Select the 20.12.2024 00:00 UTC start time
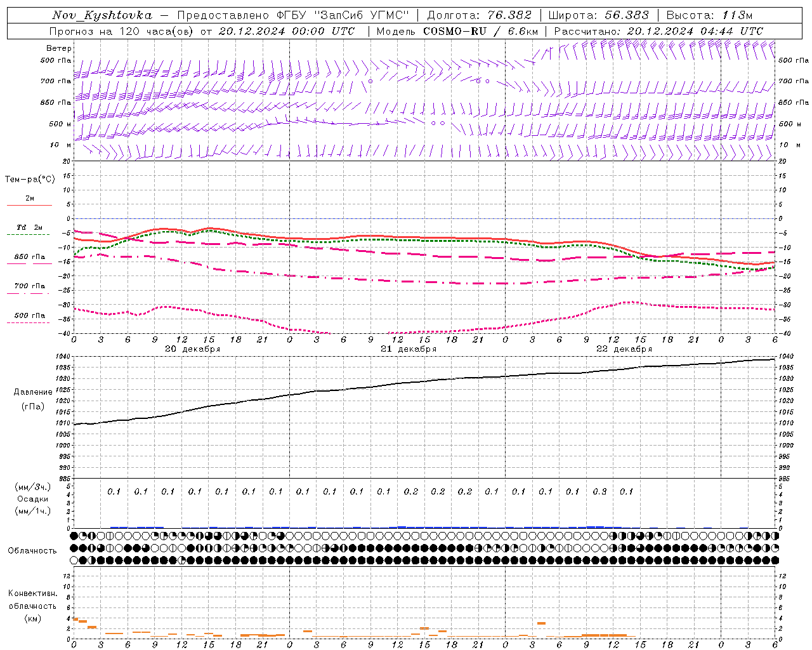This screenshot has width=812, height=650. point(286,31)
